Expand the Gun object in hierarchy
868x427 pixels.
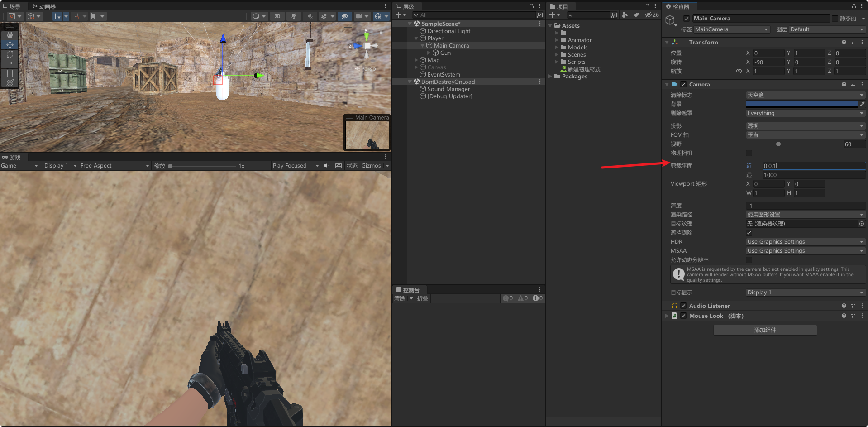click(x=429, y=53)
